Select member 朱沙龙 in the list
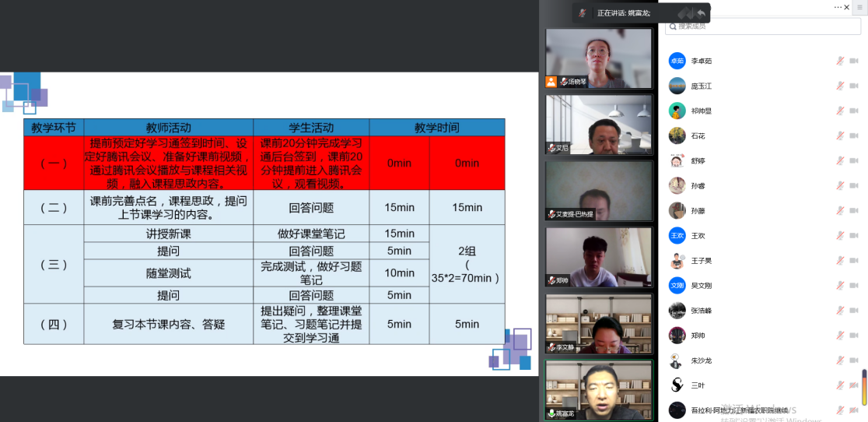Screen dimensions: 868x422 [x=702, y=360]
